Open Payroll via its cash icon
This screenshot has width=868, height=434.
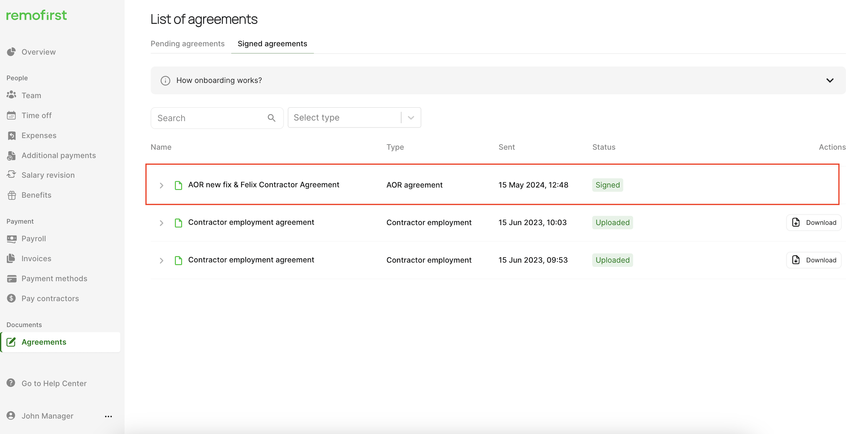(x=12, y=238)
